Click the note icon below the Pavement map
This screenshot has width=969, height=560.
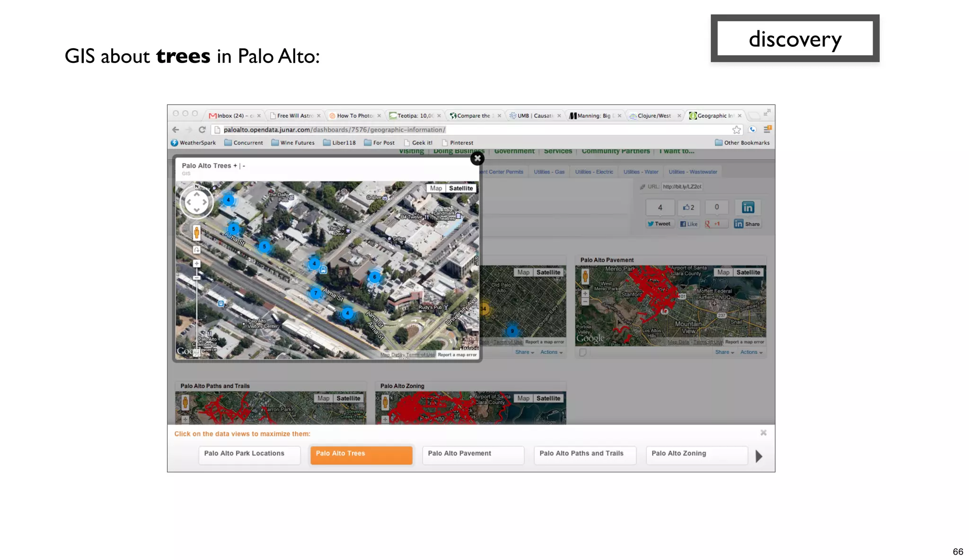click(x=583, y=352)
